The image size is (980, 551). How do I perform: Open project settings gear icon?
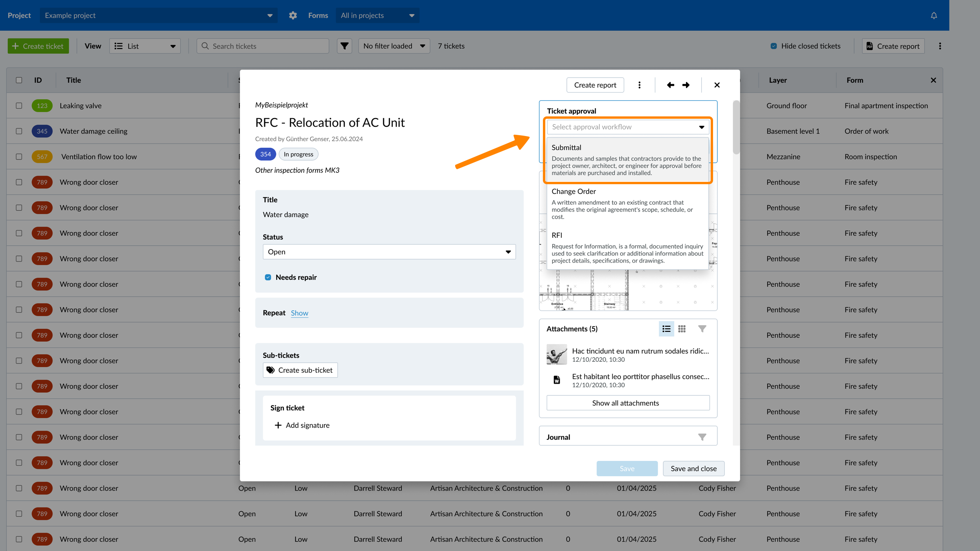[293, 15]
